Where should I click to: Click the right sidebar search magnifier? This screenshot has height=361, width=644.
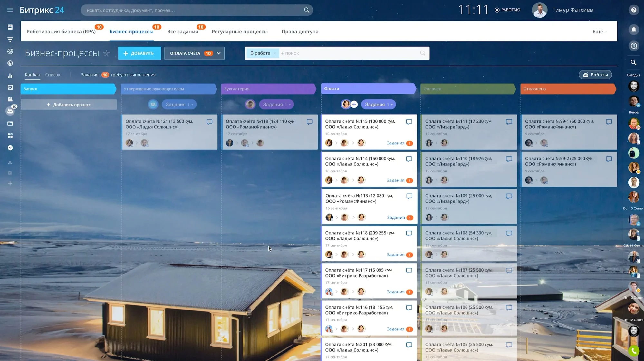(x=633, y=63)
